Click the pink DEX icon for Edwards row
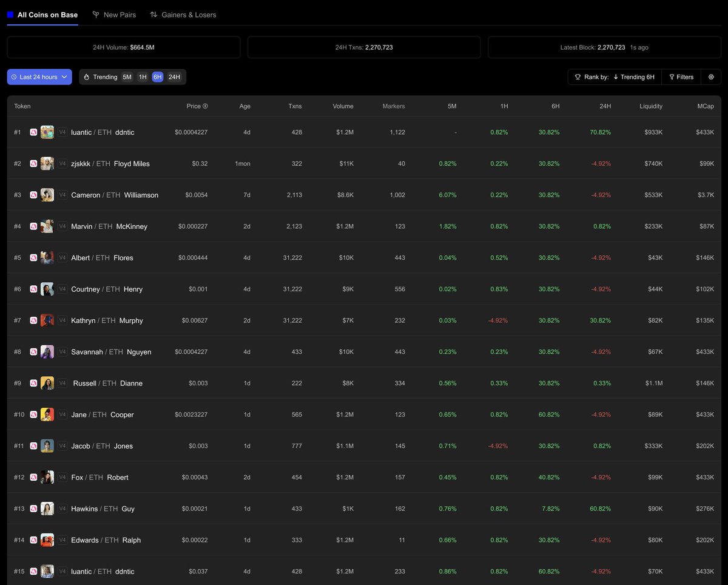 (34, 540)
